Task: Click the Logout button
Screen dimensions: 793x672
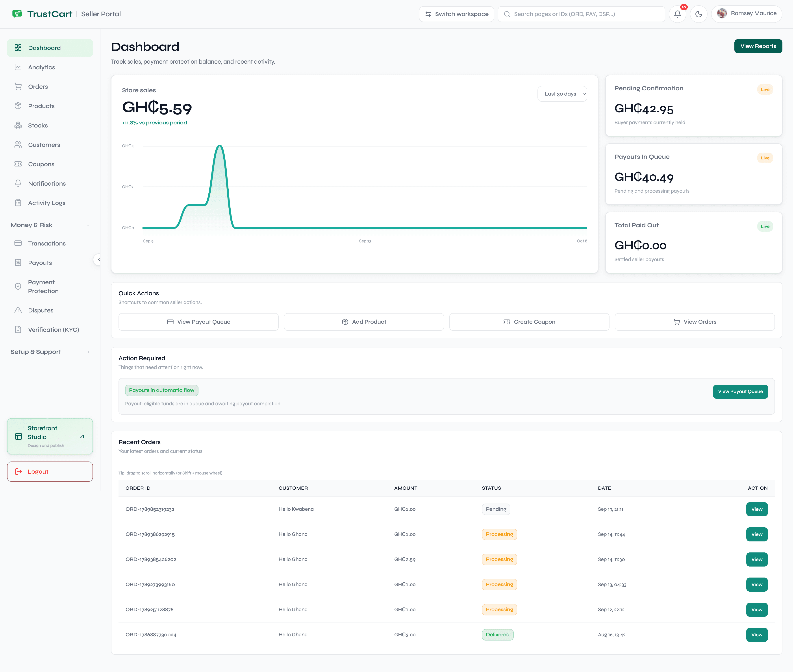Action: click(50, 472)
